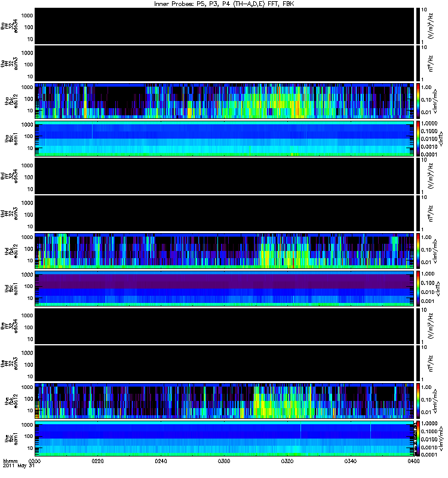Click the nT²/Hz unit label of tha scm3
The width and height of the screenshot is (448, 478).
coord(431,64)
